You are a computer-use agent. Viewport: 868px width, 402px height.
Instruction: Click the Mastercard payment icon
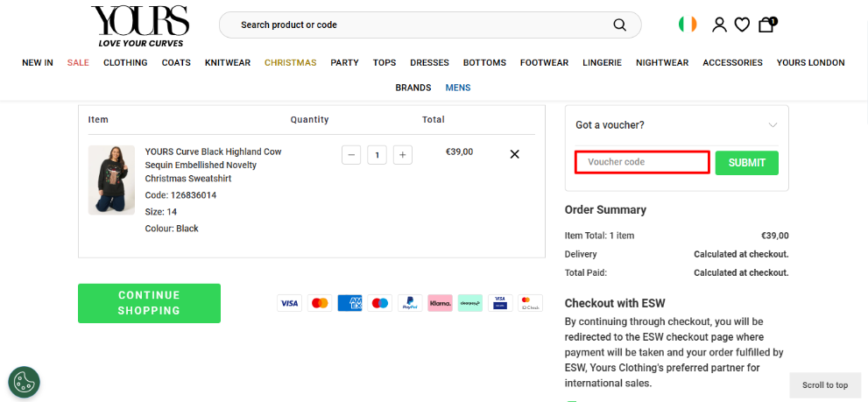[320, 303]
